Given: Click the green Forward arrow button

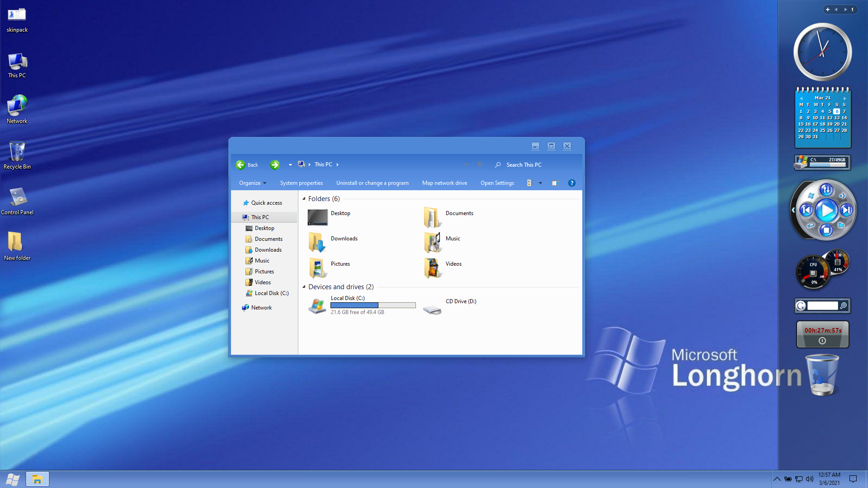Looking at the screenshot, I should (274, 165).
